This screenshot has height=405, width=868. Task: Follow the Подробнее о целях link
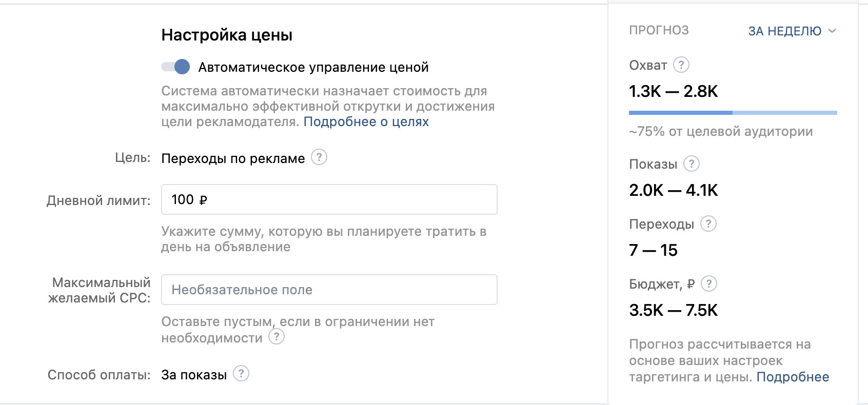366,122
